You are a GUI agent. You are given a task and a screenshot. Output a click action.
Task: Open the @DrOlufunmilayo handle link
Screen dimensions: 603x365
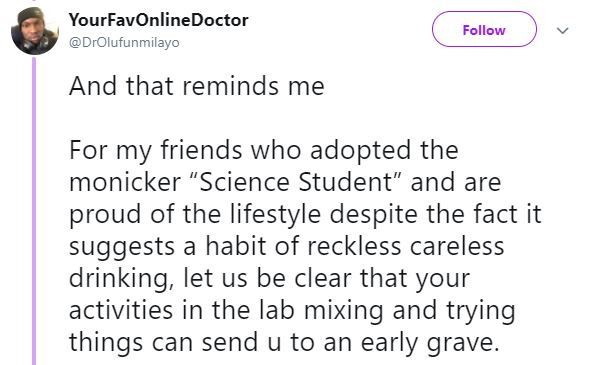click(x=124, y=43)
